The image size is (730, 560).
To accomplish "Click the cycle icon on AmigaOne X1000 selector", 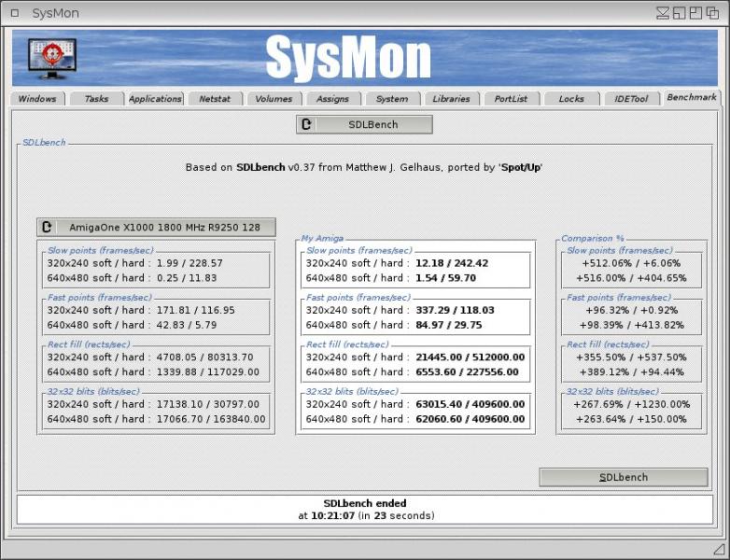I will (x=47, y=227).
